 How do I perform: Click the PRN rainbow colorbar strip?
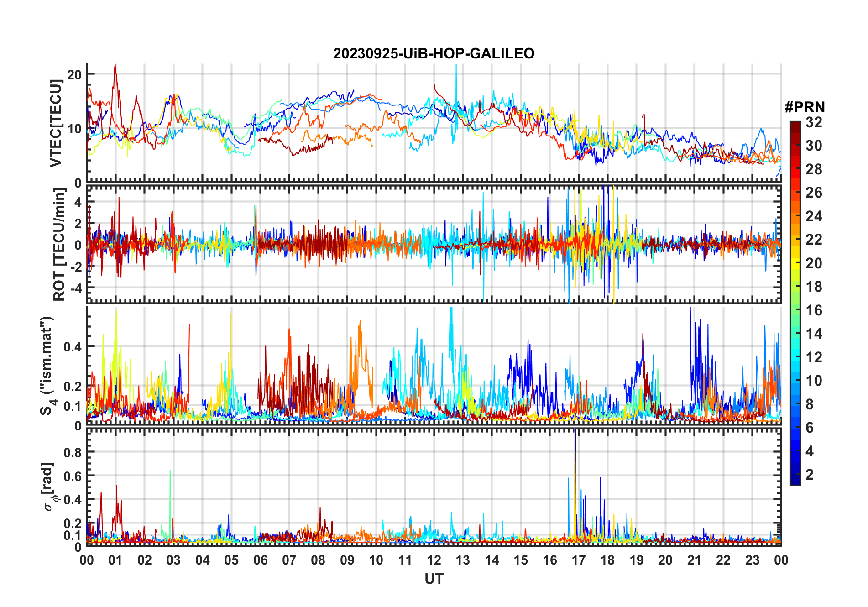click(795, 303)
